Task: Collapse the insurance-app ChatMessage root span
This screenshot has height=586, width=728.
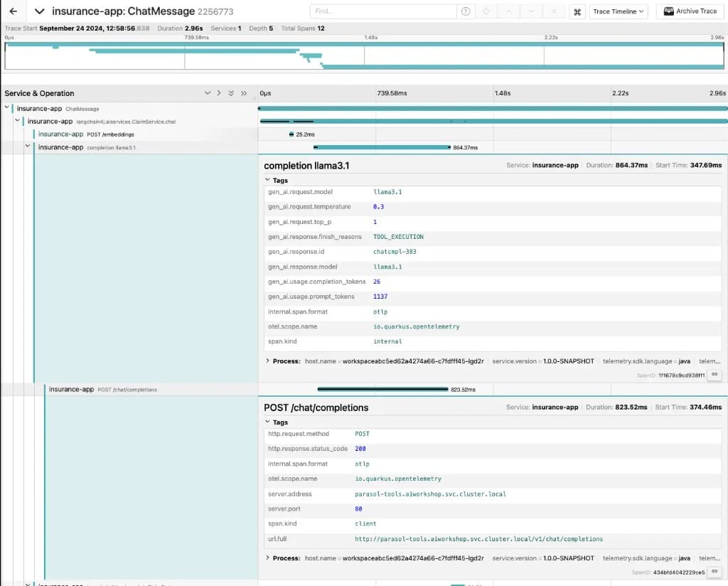Action: [6, 108]
